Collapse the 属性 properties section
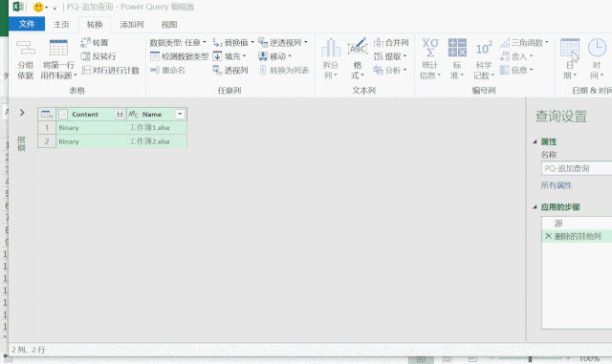The image size is (612, 364). coord(535,142)
